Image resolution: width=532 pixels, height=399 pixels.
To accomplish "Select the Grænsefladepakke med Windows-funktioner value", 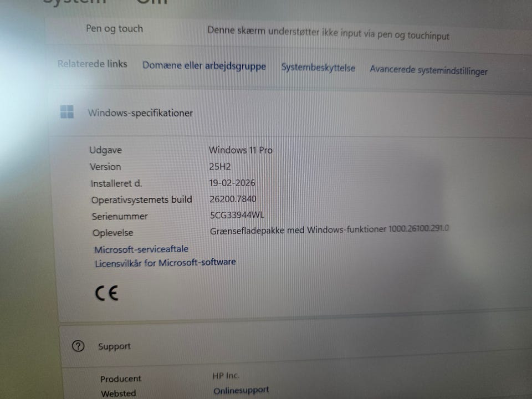I will click(x=329, y=229).
